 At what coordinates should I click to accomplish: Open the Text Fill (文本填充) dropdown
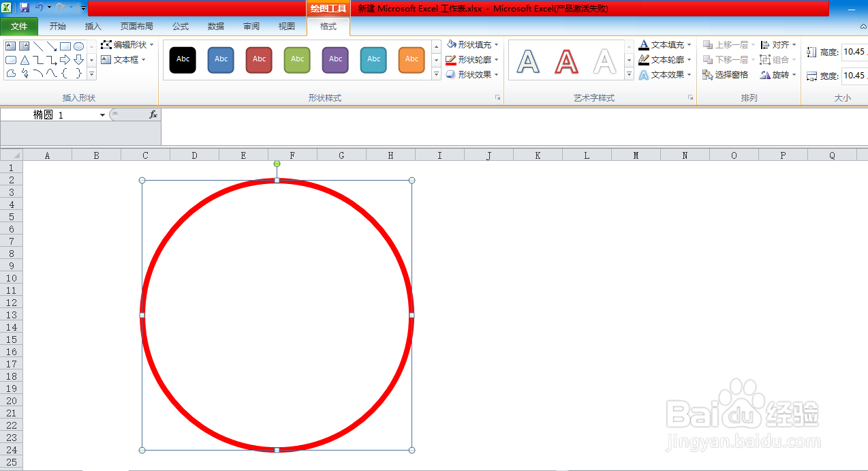click(x=666, y=44)
